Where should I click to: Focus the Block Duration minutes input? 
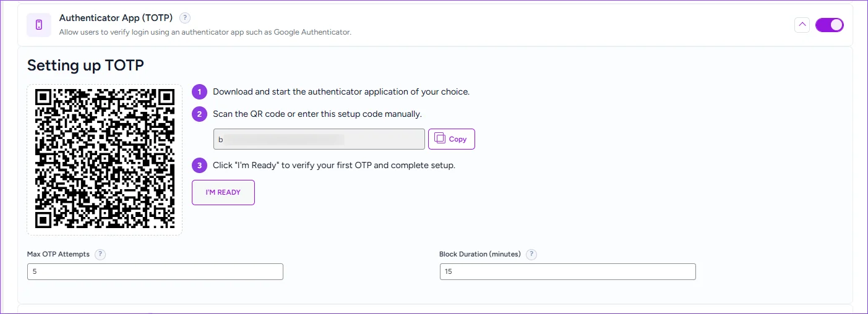568,271
